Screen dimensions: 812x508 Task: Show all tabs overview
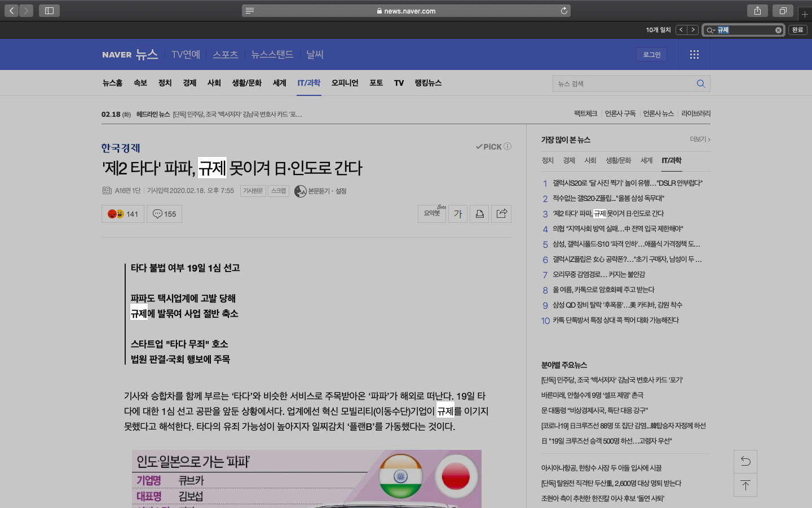[x=783, y=11]
